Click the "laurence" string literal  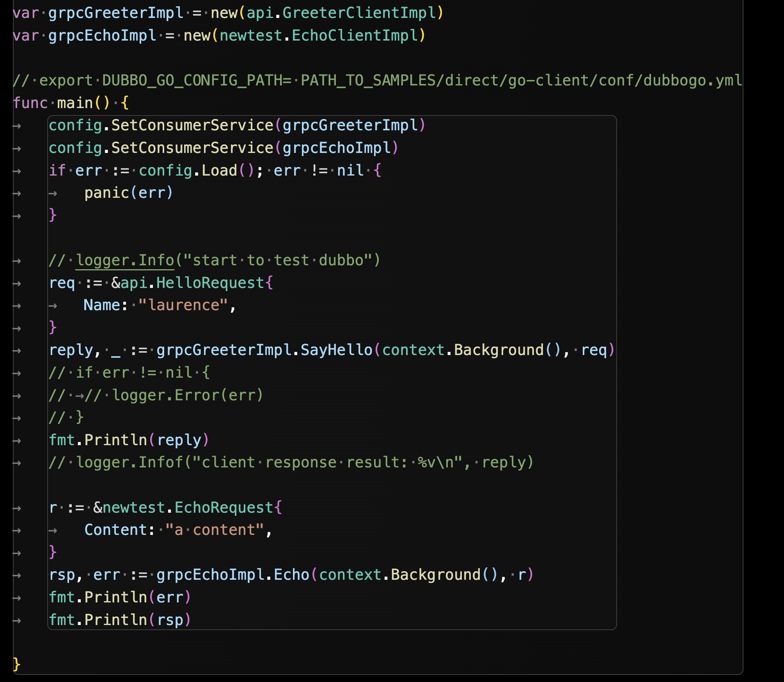click(183, 305)
